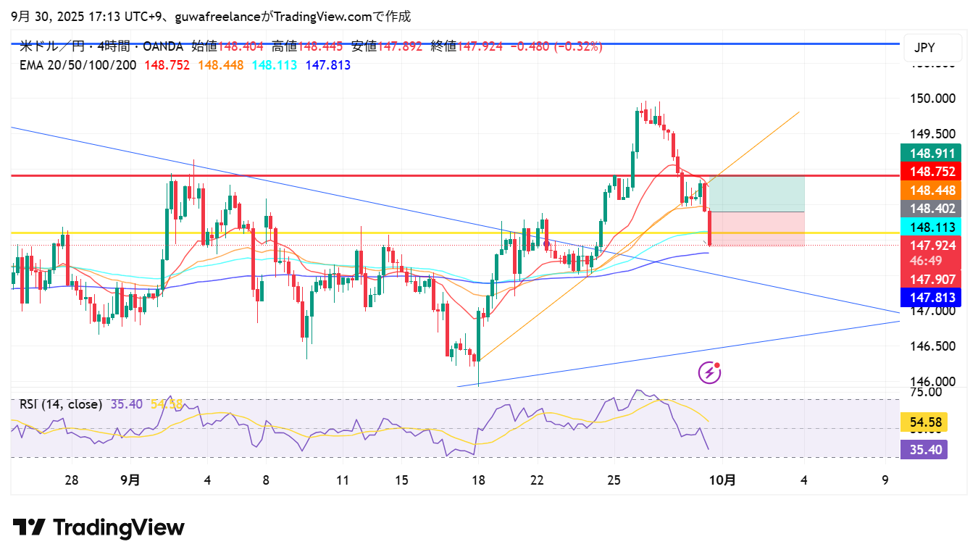Click the blue 147.813 EMA 200 price tag

click(930, 297)
